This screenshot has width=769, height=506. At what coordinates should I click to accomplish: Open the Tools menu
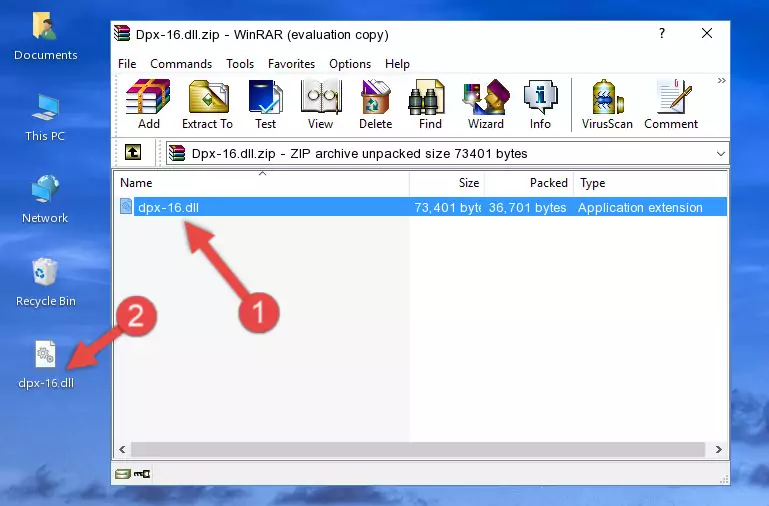tap(240, 64)
